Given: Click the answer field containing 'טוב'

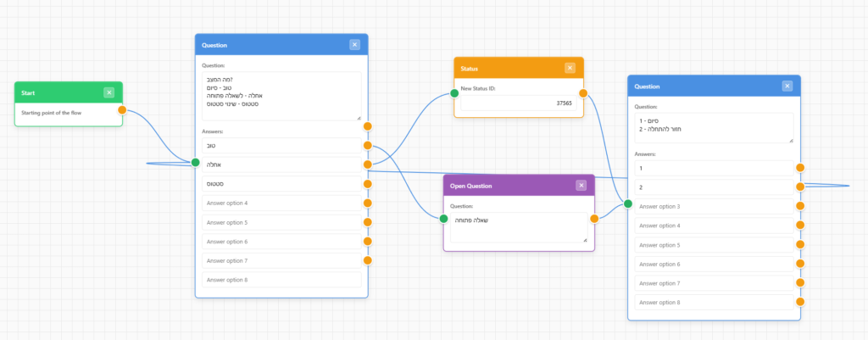Looking at the screenshot, I should (x=281, y=146).
